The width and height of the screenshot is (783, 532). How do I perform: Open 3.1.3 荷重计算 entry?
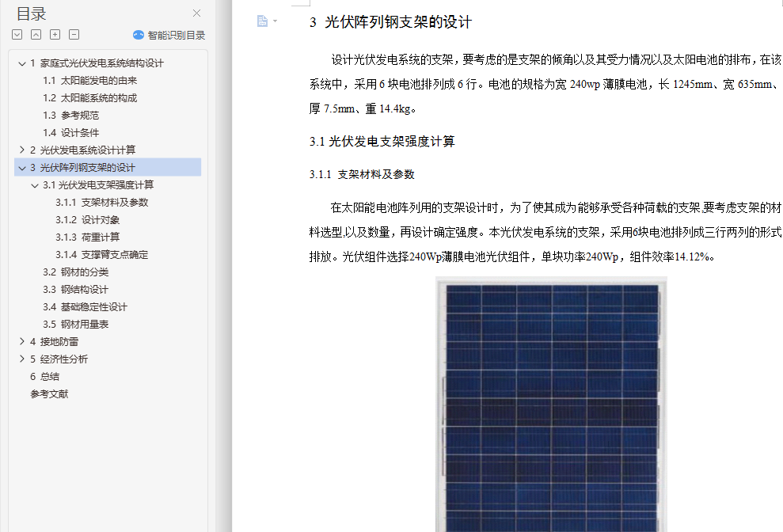pyautogui.click(x=87, y=237)
